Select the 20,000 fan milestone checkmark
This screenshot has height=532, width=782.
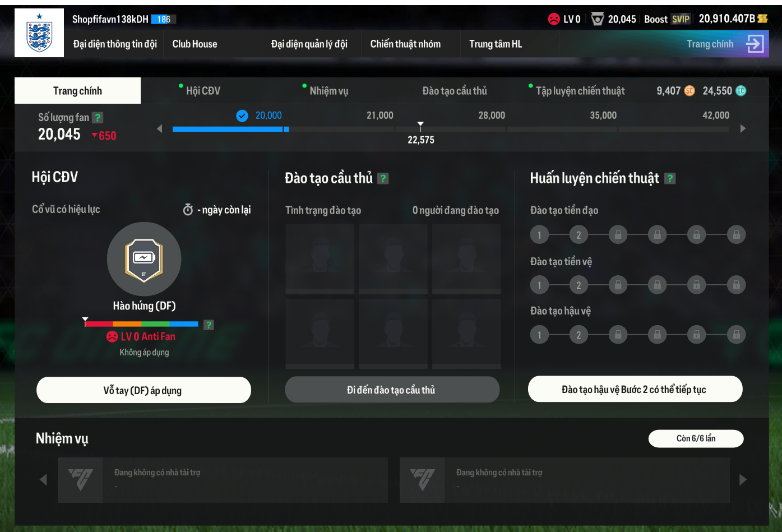pos(242,116)
